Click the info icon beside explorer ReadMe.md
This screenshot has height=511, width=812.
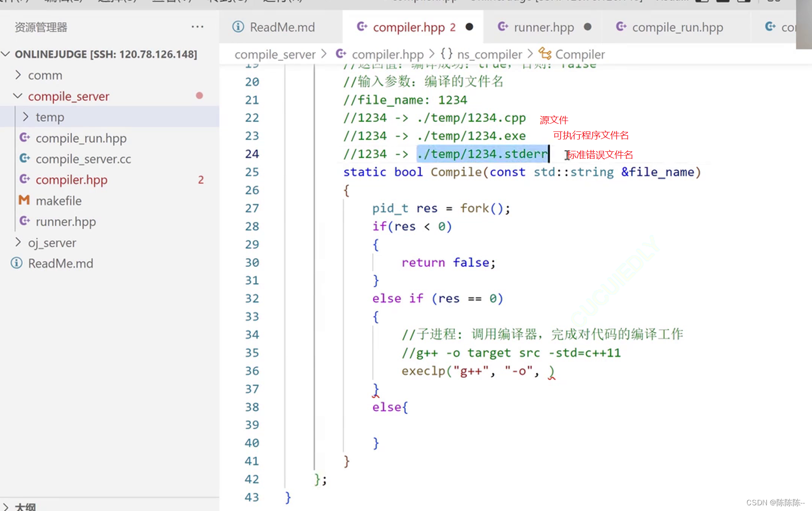17,263
